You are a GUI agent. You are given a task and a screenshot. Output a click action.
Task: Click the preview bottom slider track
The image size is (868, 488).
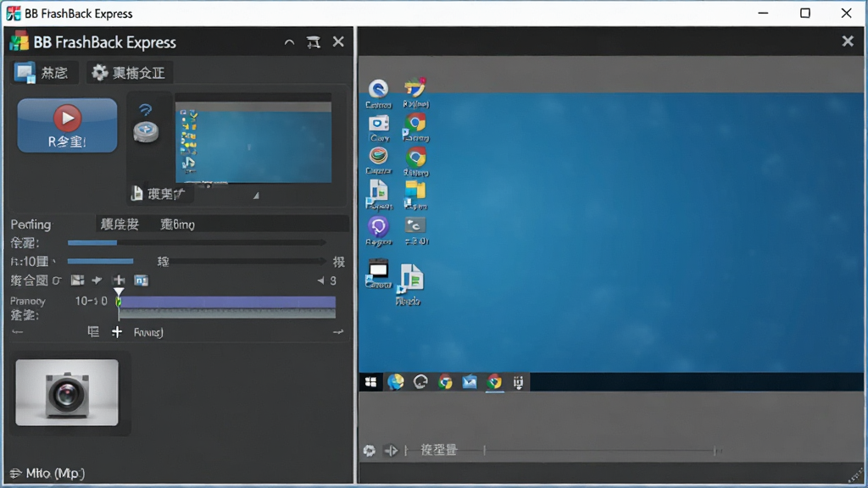(601, 451)
